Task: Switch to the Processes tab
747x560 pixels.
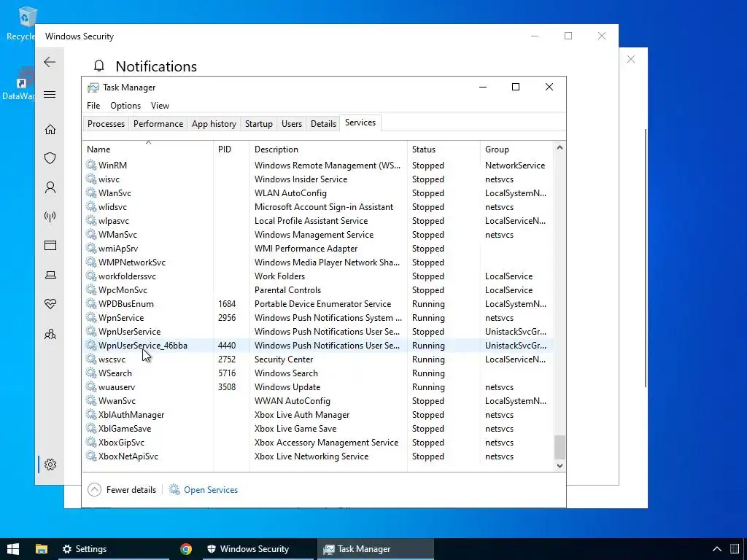Action: click(107, 124)
